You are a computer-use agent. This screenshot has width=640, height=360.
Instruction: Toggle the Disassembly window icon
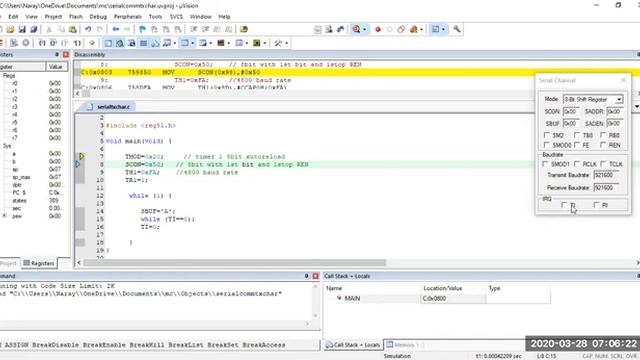coord(120,43)
